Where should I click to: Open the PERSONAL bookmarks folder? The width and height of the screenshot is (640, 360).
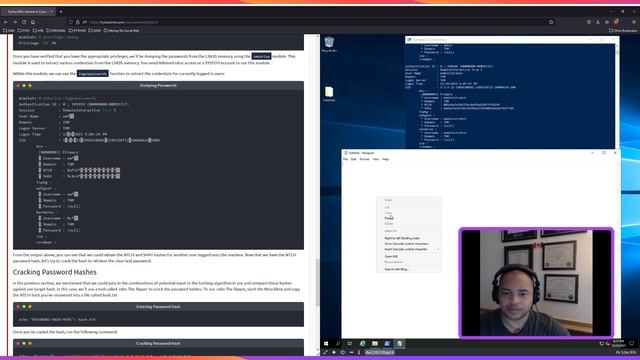[56, 31]
